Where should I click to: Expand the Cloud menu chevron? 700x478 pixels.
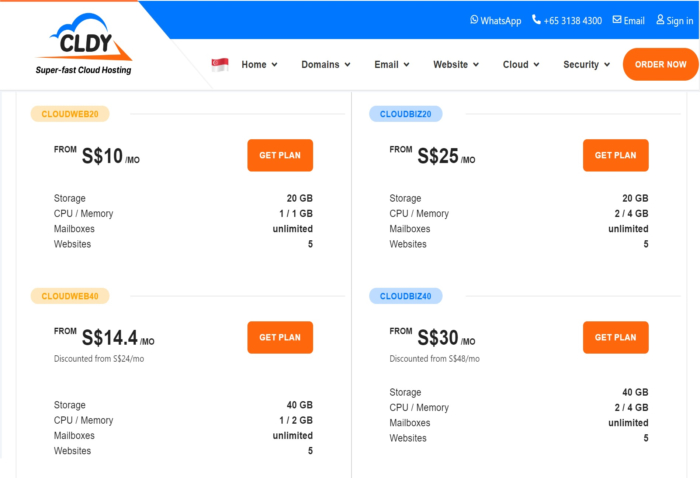point(536,65)
